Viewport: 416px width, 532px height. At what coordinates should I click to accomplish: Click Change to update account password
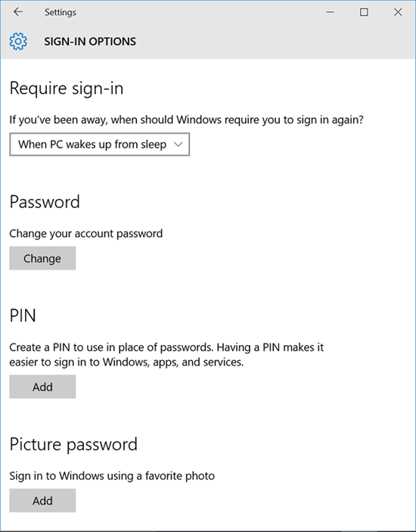pyautogui.click(x=42, y=258)
